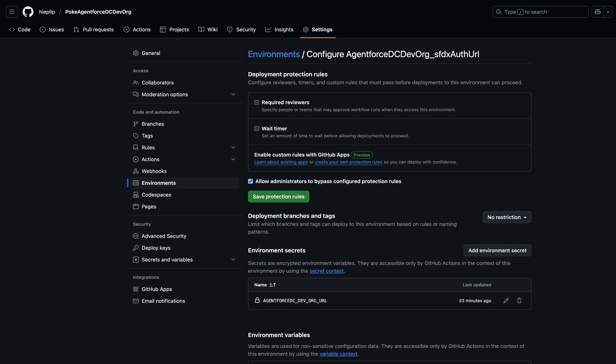The height and width of the screenshot is (364, 616).
Task: Click Save protection rules
Action: tap(278, 196)
